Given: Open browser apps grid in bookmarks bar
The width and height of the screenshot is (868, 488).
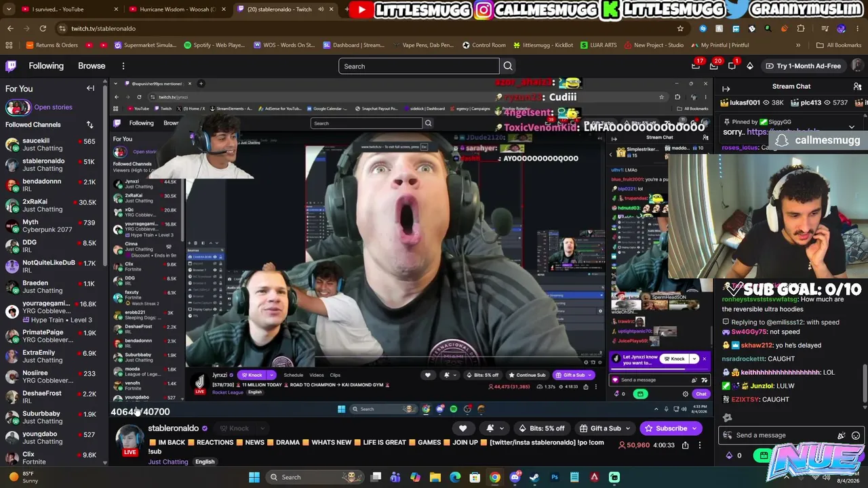Looking at the screenshot, I should (9, 45).
